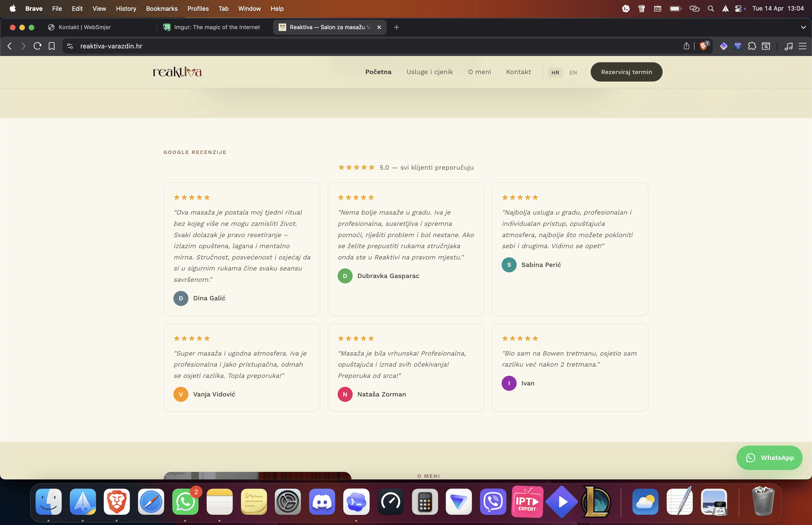Open Brave hamburger menu
Image resolution: width=812 pixels, height=525 pixels.
[x=802, y=46]
